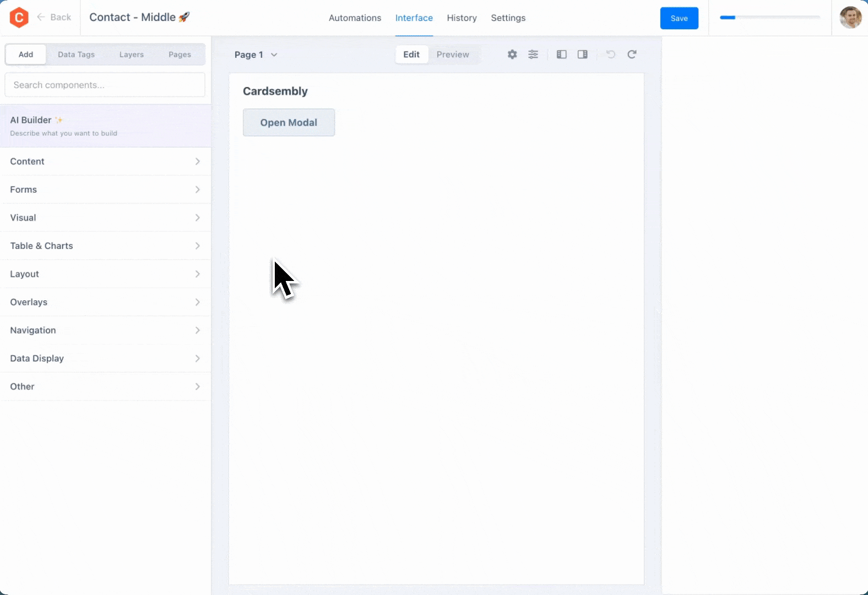Viewport: 868px width, 595px height.
Task: Switch to Preview mode
Action: click(453, 55)
